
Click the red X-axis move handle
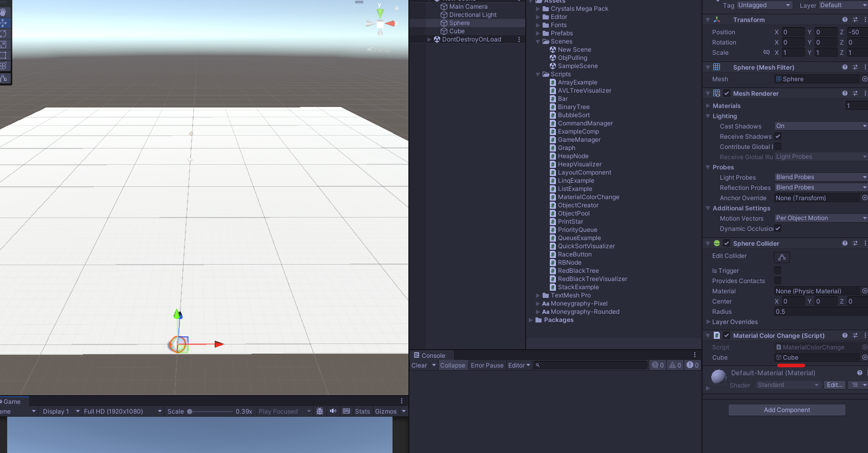[x=219, y=344]
